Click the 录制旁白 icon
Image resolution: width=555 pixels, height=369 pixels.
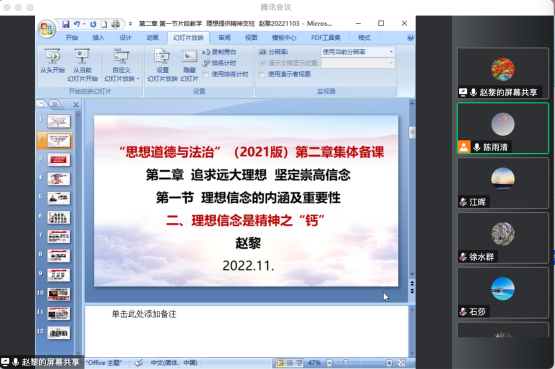click(206, 52)
